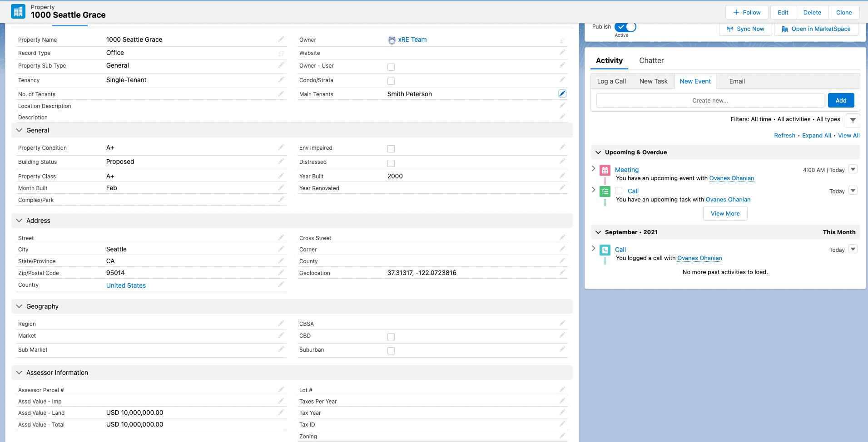Check the Distressed checkbox
Image resolution: width=868 pixels, height=442 pixels.
[x=391, y=163]
